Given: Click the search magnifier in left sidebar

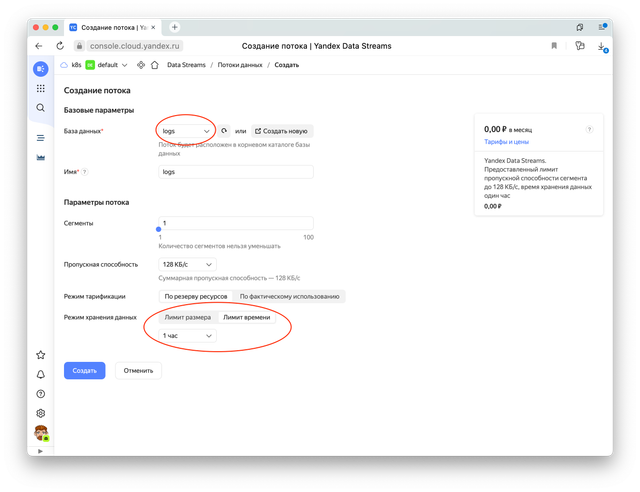Looking at the screenshot, I should [x=40, y=107].
